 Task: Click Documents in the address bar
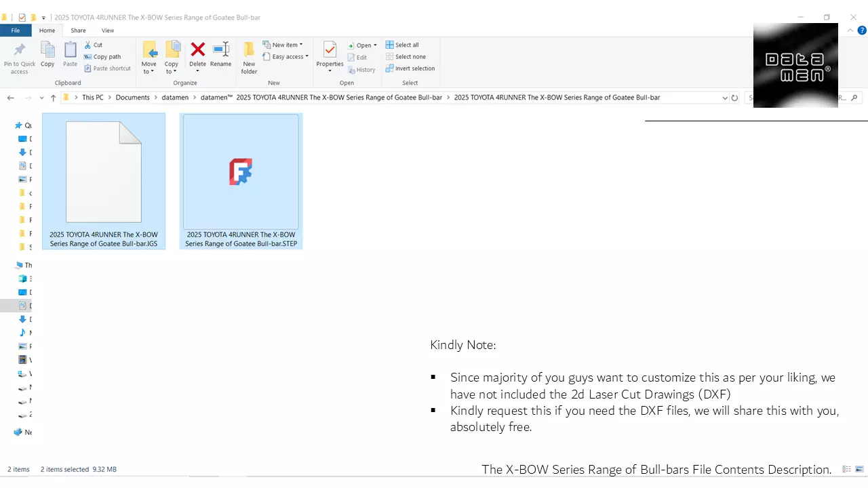tap(132, 98)
